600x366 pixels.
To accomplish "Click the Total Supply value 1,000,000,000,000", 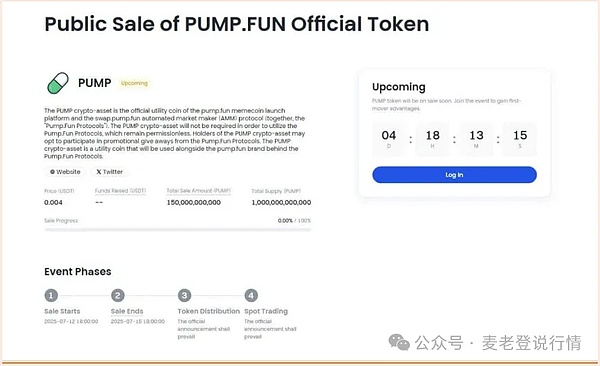I will (281, 203).
